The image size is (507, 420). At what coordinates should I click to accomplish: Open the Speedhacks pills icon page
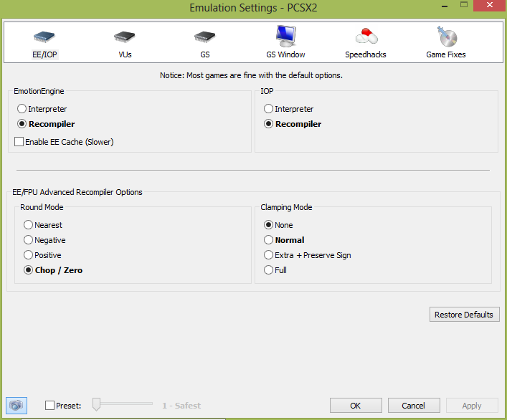point(366,36)
